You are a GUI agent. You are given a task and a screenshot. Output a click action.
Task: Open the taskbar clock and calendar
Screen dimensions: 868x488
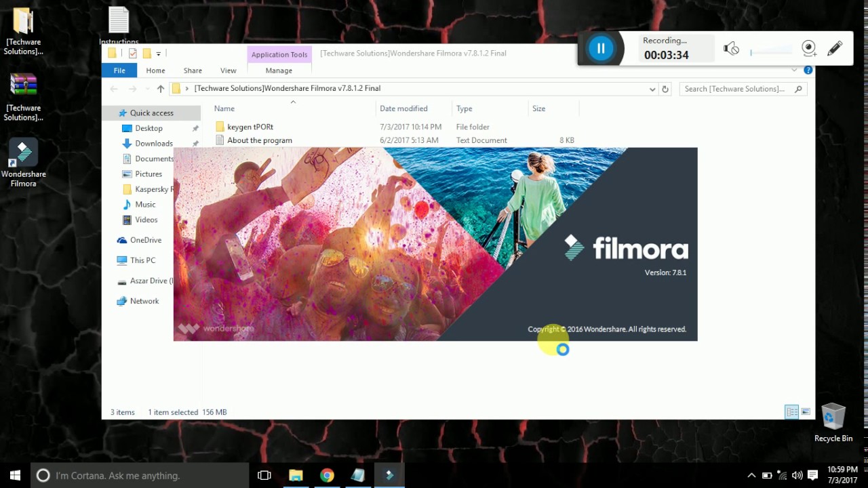tap(842, 475)
